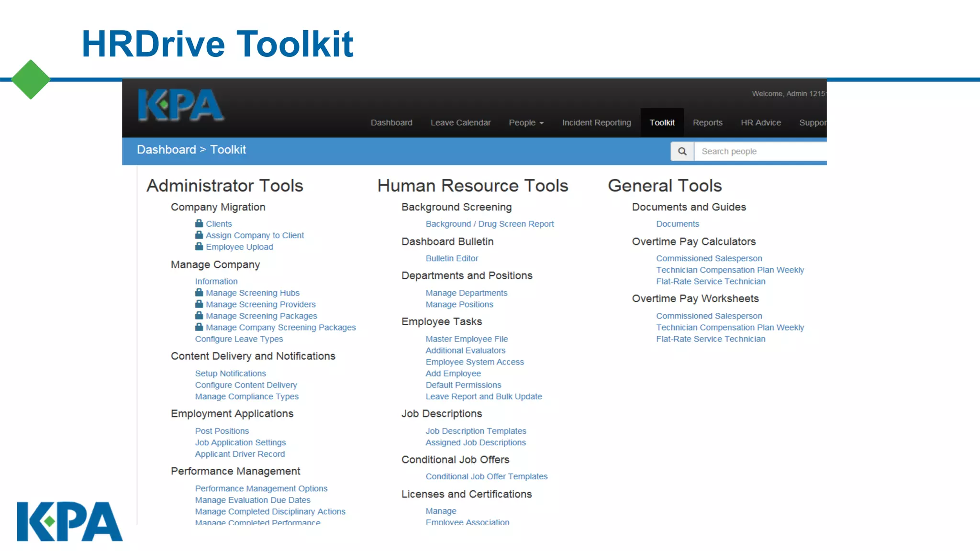Open Default Permissions link

(463, 385)
